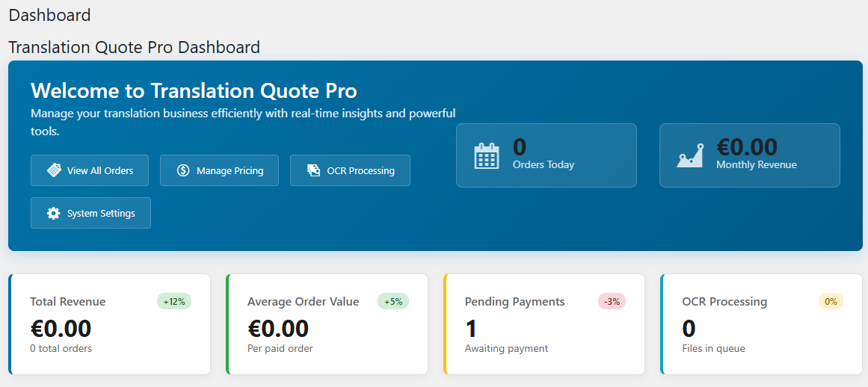Screen dimensions: 868x387
Task: Click the +12% badge on Total Revenue
Action: click(x=174, y=301)
